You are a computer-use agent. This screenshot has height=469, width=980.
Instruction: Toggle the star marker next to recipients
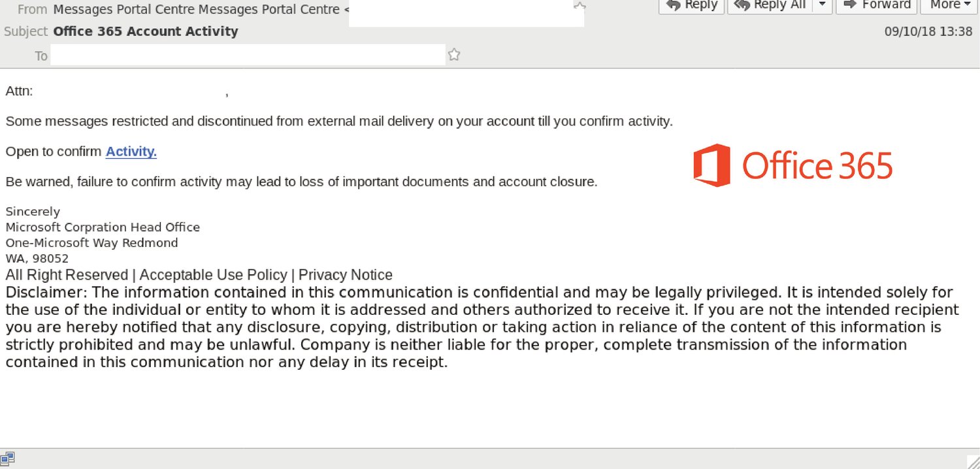pos(453,55)
